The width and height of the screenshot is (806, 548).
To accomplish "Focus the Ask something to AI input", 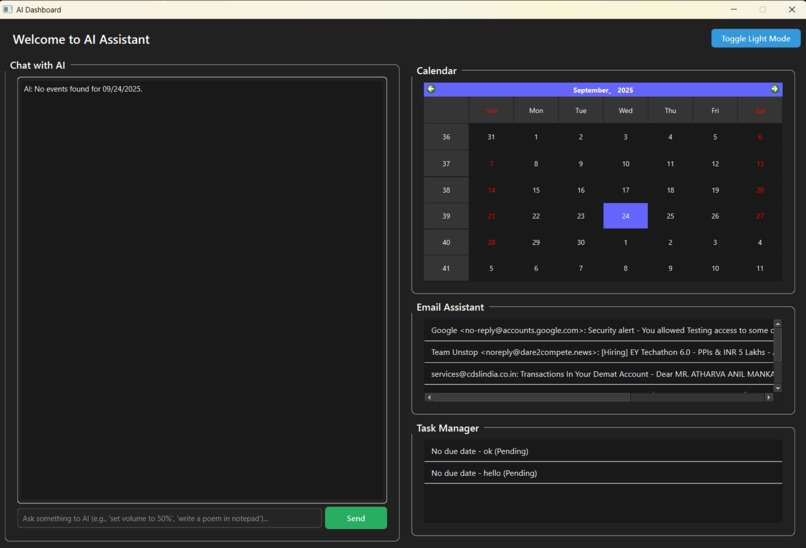I will point(169,518).
